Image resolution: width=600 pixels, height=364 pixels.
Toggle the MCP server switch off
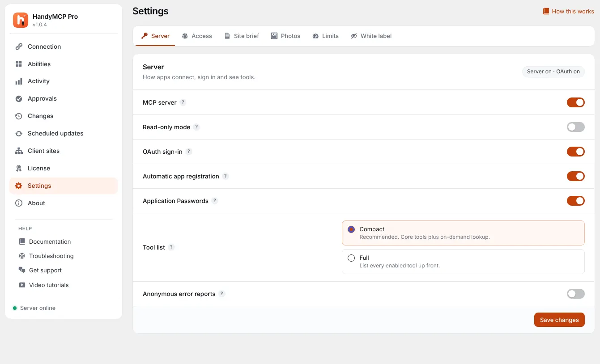575,102
